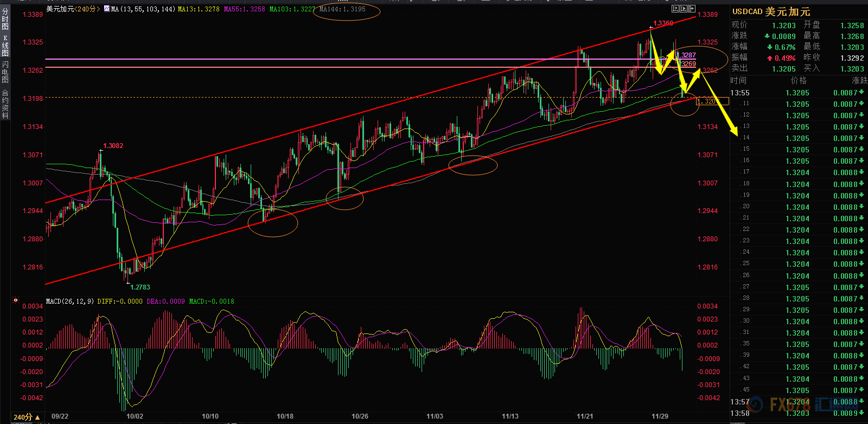Click the DEA:0.0009 indicator value
The width and height of the screenshot is (868, 424).
click(165, 301)
